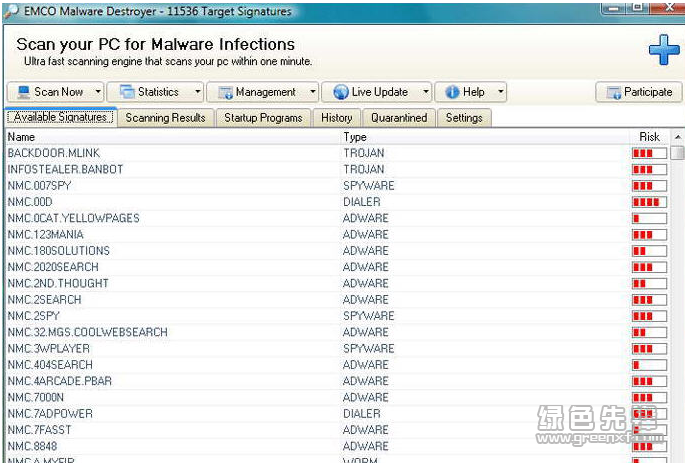This screenshot has height=463, width=685.
Task: Select the History tab
Action: click(x=336, y=117)
